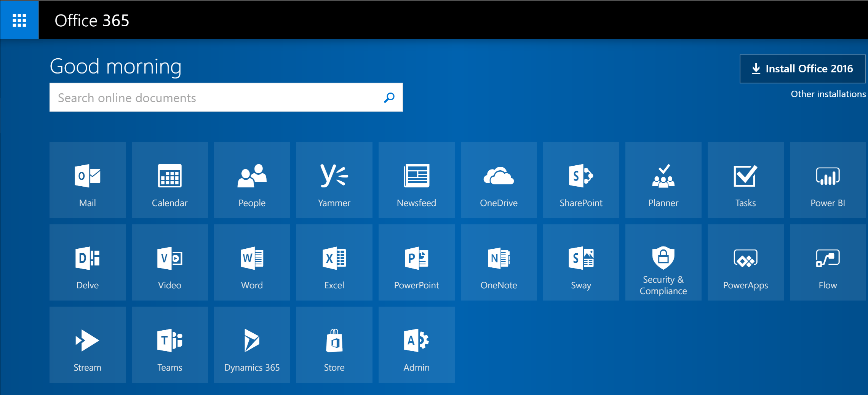Open the Mail app

(87, 181)
